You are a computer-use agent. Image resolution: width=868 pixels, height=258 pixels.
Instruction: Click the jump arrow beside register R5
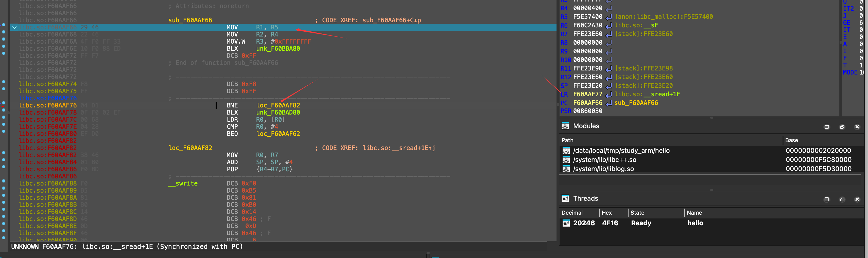tap(609, 17)
